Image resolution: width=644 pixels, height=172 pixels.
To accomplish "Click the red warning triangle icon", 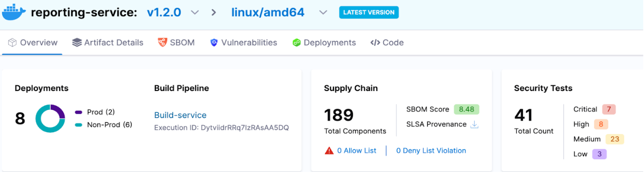I will click(329, 151).
